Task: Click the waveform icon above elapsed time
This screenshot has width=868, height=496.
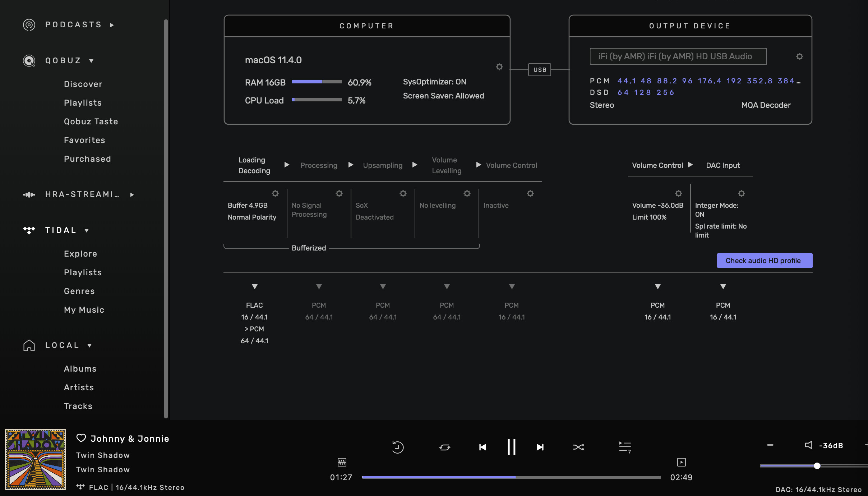Action: 342,462
